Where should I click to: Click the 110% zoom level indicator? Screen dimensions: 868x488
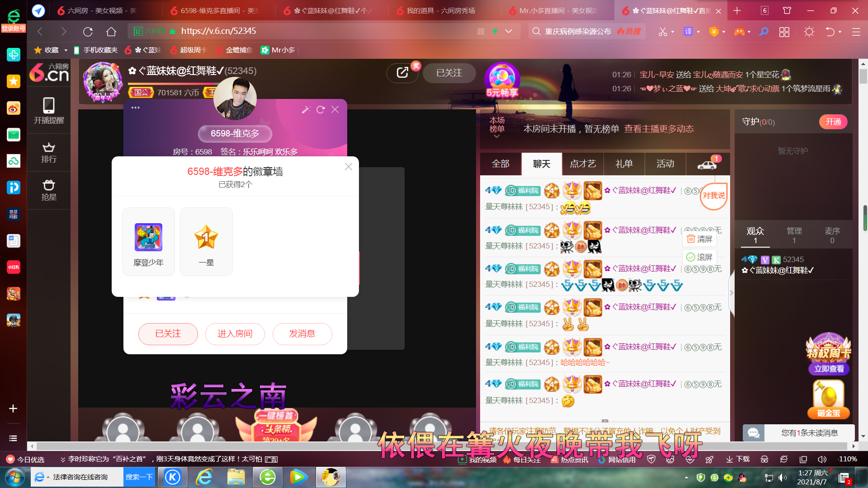click(x=848, y=459)
